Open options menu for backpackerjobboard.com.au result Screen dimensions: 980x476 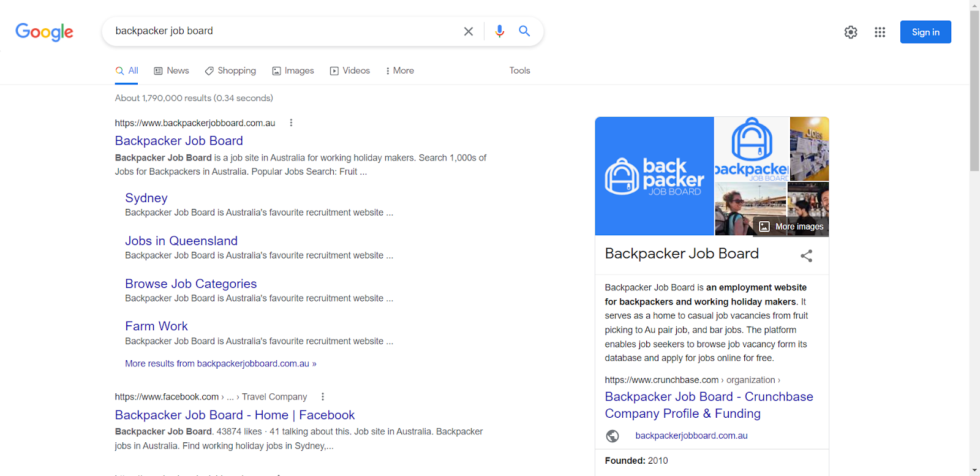291,123
